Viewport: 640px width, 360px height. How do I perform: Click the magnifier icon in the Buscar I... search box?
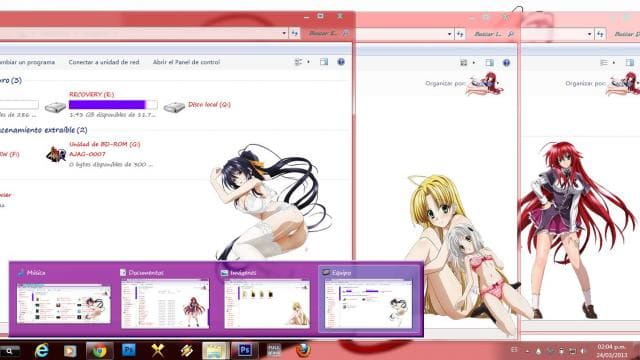[x=511, y=34]
